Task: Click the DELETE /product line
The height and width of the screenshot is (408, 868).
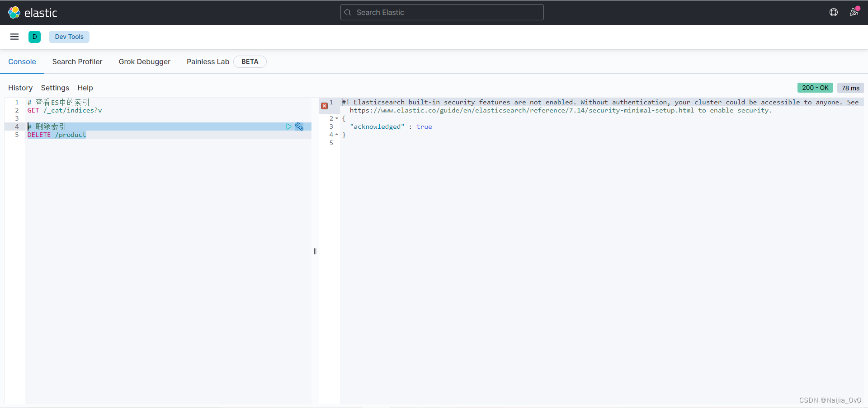Action: [57, 135]
